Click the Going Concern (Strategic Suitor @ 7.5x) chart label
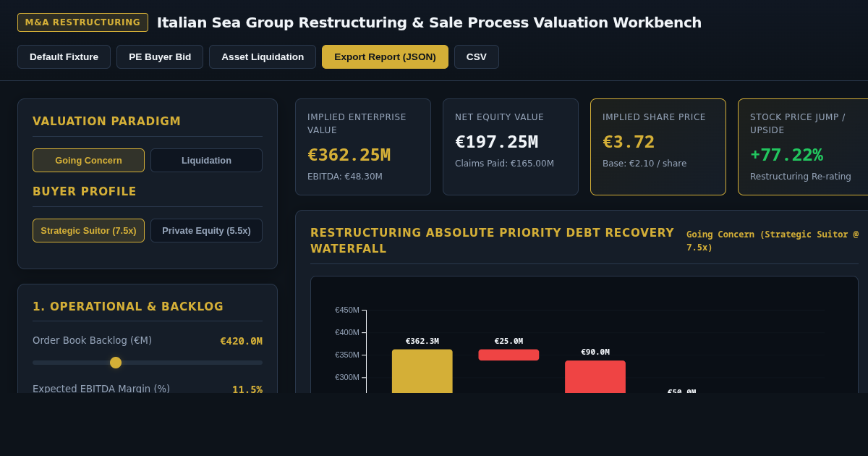Screen dimensions: 868x456 tap(773, 241)
